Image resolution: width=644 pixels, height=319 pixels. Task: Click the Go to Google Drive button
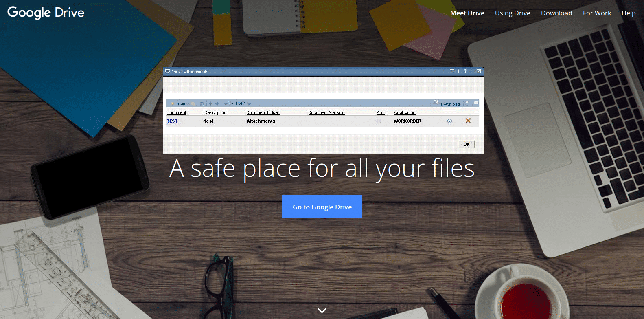pyautogui.click(x=322, y=207)
